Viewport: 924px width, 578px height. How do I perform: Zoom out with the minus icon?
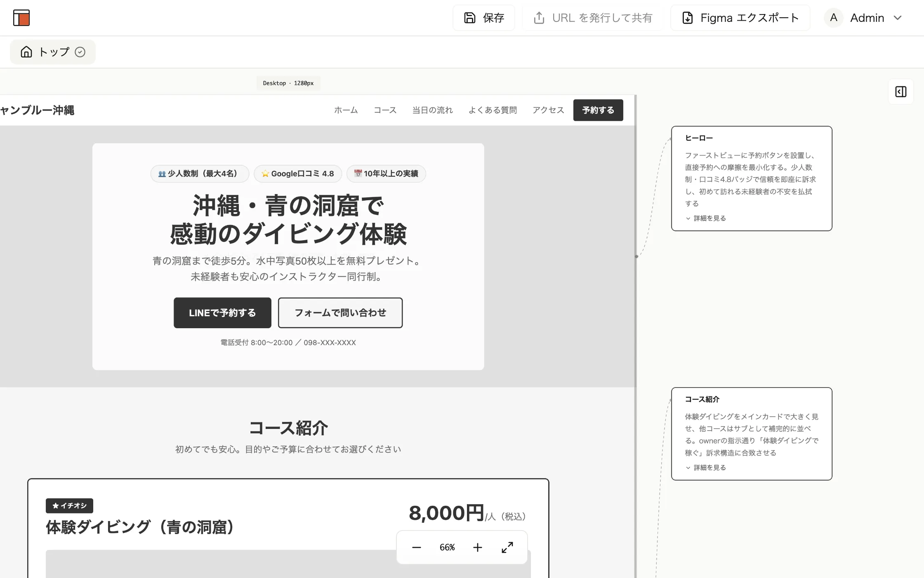coord(417,547)
